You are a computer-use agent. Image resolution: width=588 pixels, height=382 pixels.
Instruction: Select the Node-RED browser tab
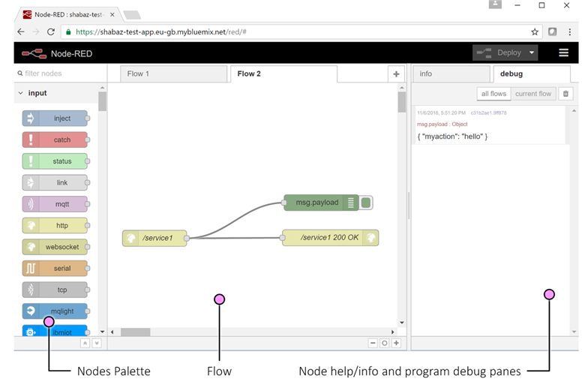coord(67,15)
